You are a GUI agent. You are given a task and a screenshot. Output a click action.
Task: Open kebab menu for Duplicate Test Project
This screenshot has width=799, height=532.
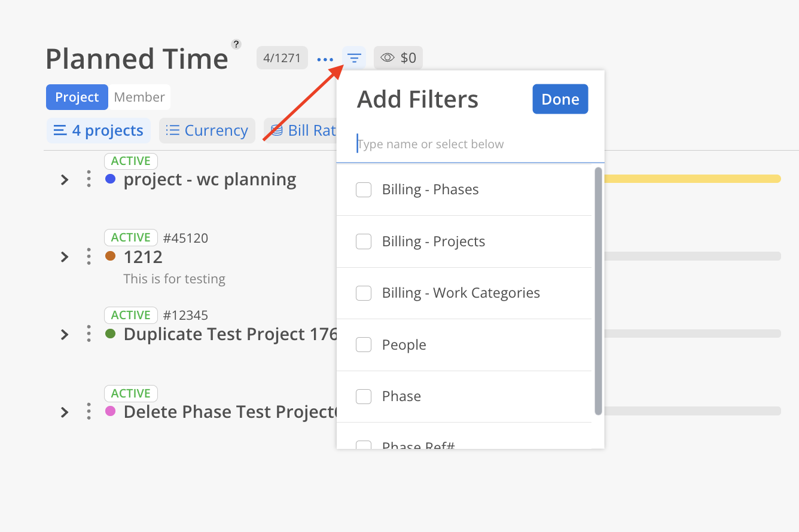[89, 334]
